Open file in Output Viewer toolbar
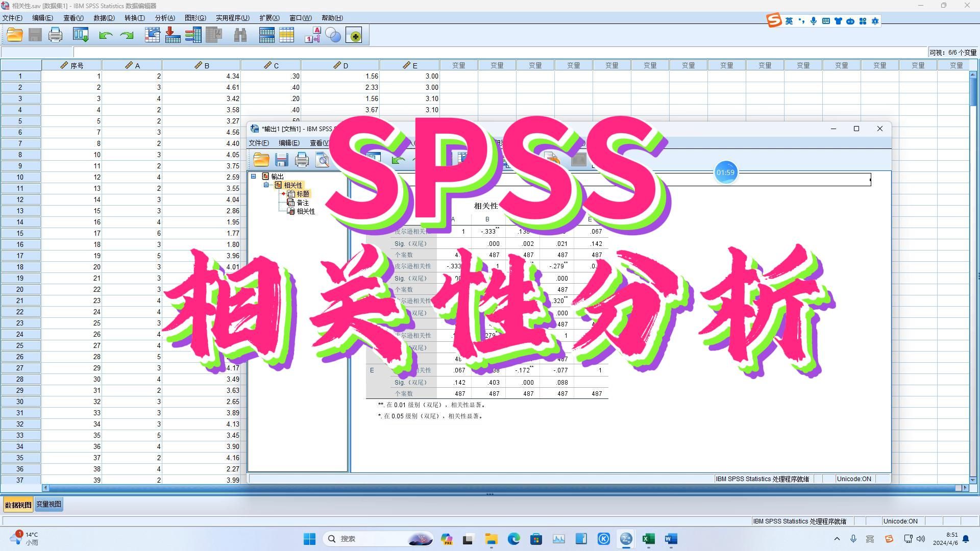The height and width of the screenshot is (551, 980). pyautogui.click(x=261, y=160)
